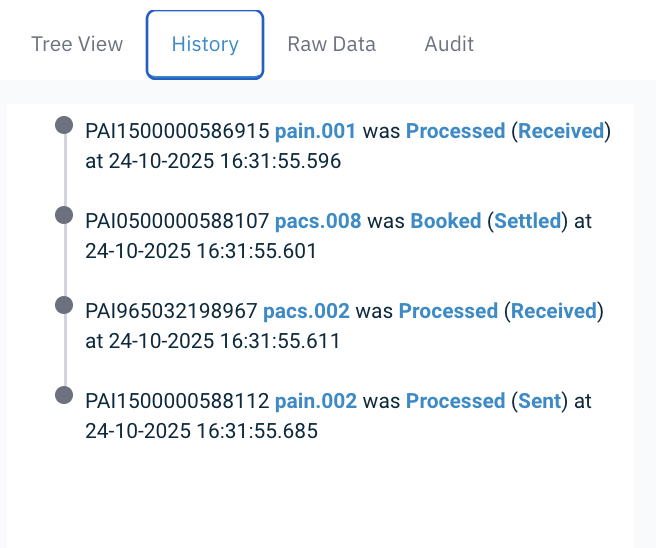
Task: Click Processed status of pacs.002 entry
Action: point(448,311)
